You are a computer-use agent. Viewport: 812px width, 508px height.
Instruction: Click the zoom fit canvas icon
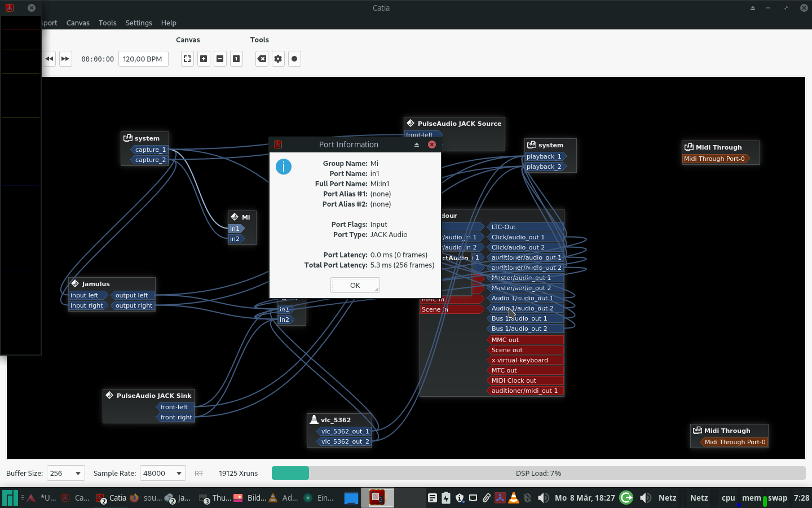[x=187, y=59]
